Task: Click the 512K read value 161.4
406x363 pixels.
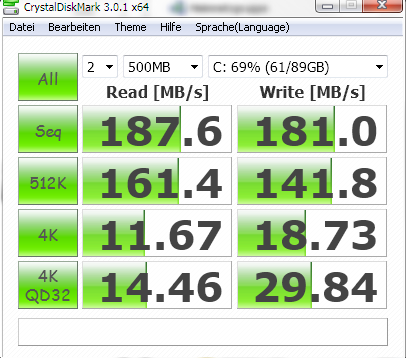Action: coord(157,181)
